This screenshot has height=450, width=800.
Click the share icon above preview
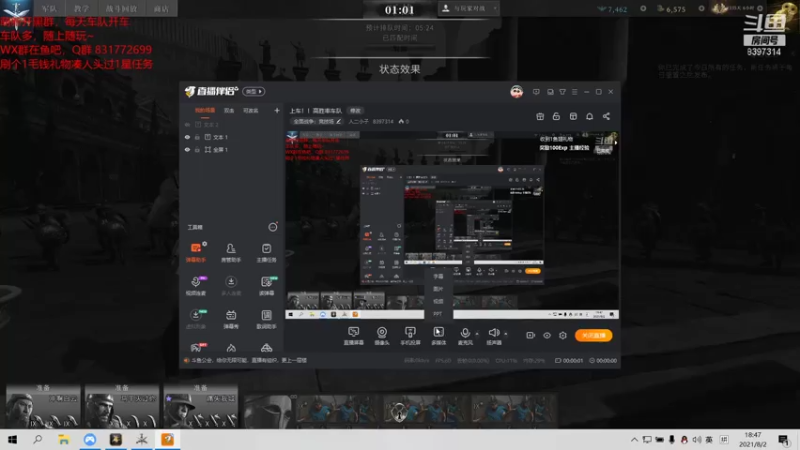click(606, 116)
